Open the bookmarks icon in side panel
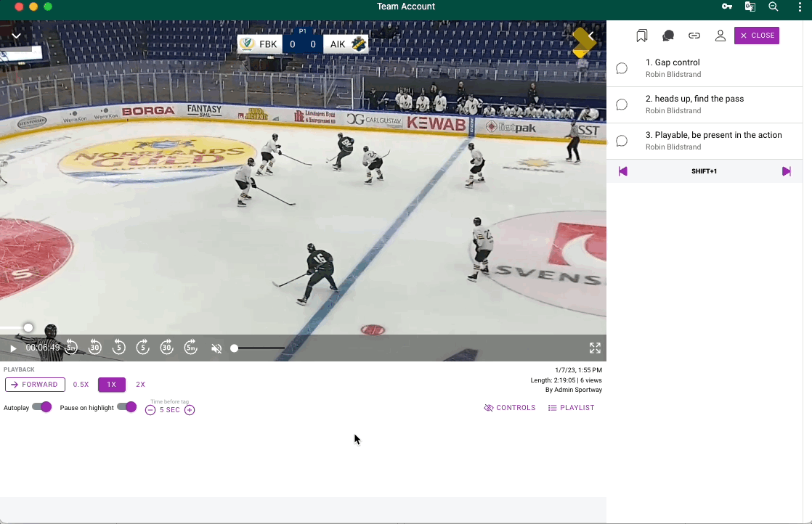 coord(641,36)
